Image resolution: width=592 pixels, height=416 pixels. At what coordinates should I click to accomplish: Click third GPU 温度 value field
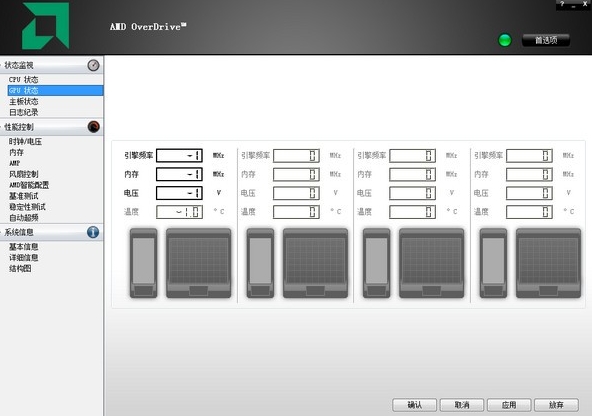(413, 212)
